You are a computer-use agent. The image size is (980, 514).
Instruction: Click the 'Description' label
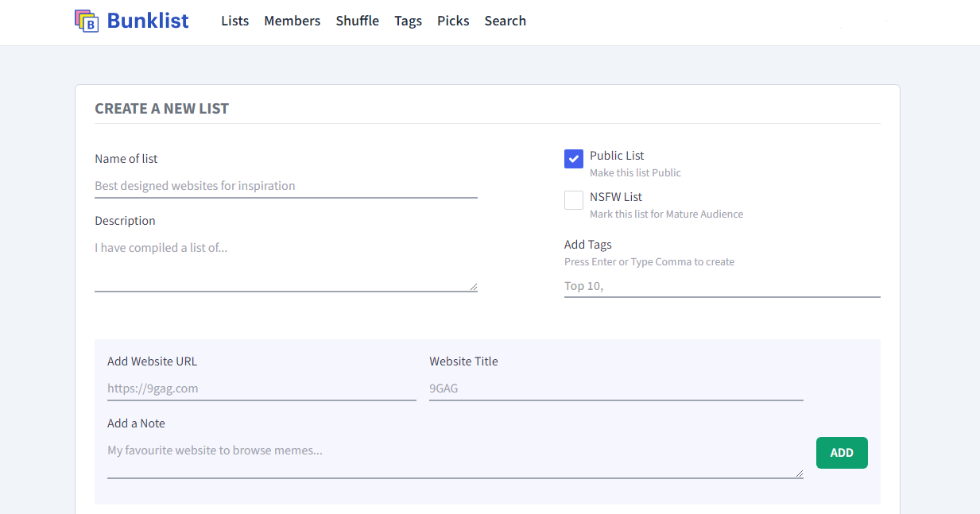(126, 221)
